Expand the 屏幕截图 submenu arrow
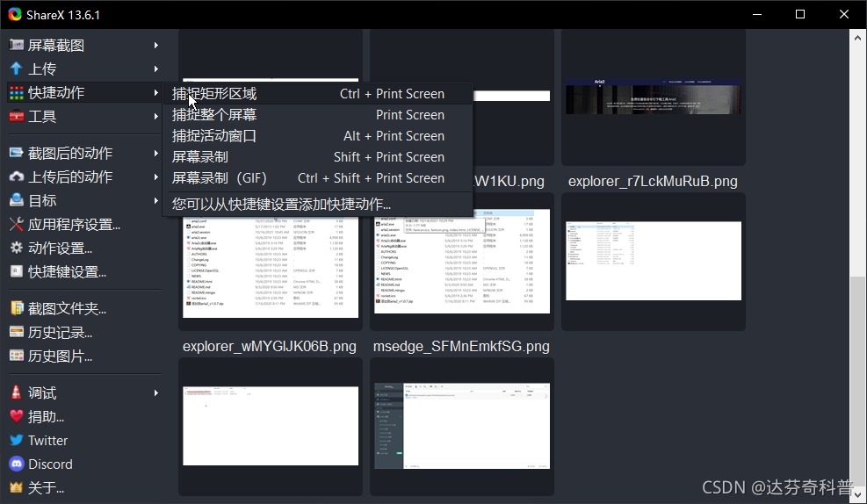867x504 pixels. click(x=156, y=46)
